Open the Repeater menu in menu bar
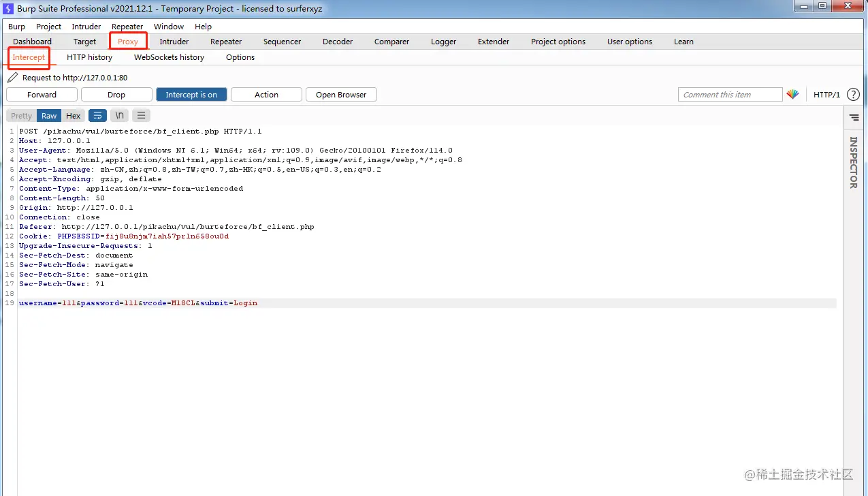 [127, 27]
